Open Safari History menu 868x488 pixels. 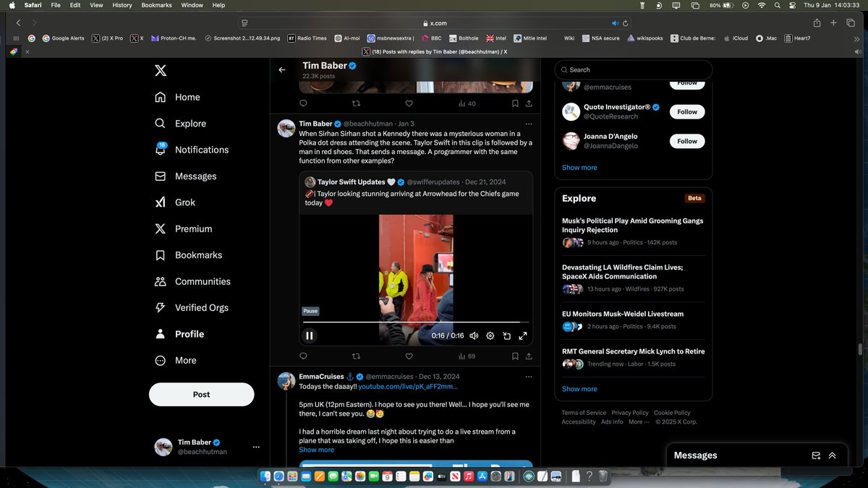pos(122,5)
